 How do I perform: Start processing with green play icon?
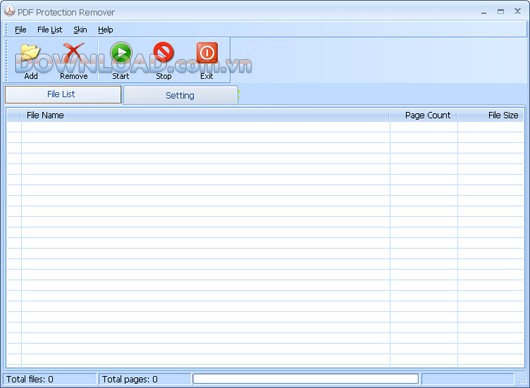tap(121, 52)
